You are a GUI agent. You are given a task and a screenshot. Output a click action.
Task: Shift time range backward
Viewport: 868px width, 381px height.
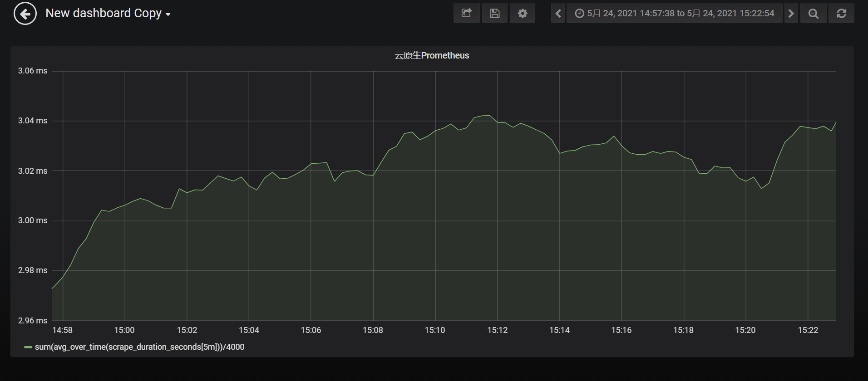[x=558, y=13]
